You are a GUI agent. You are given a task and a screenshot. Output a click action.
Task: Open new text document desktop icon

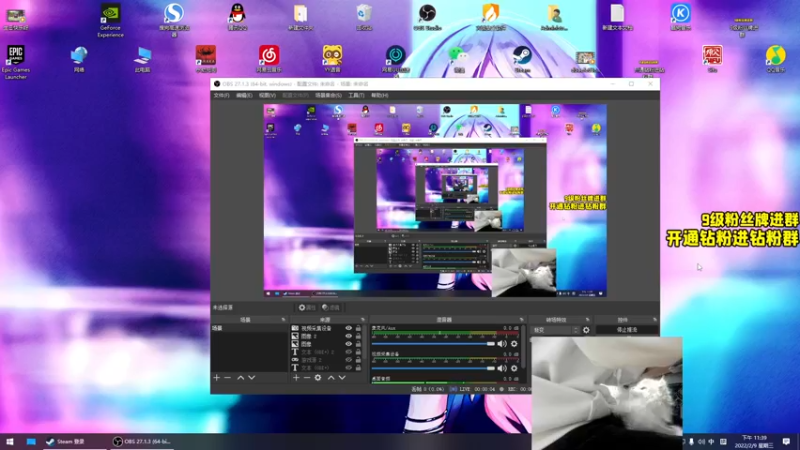(x=617, y=17)
